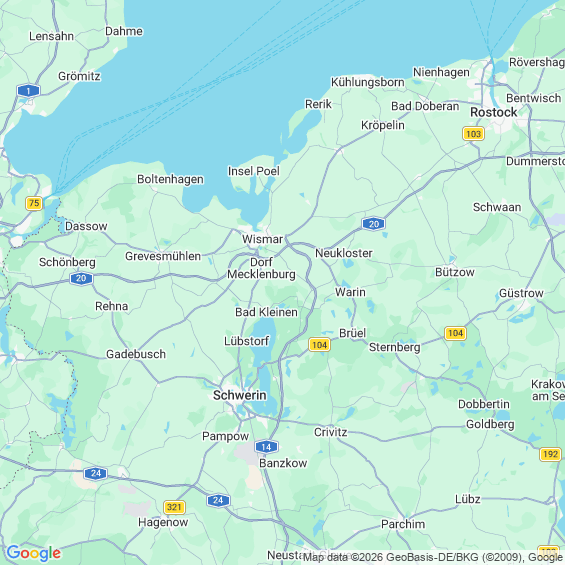Click the yellow 321 road shield
The height and width of the screenshot is (565, 565).
174,507
